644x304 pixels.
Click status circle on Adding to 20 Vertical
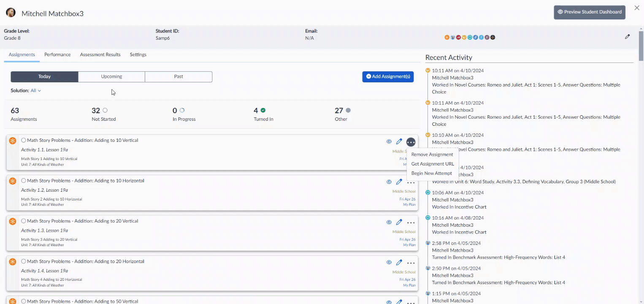(24, 221)
